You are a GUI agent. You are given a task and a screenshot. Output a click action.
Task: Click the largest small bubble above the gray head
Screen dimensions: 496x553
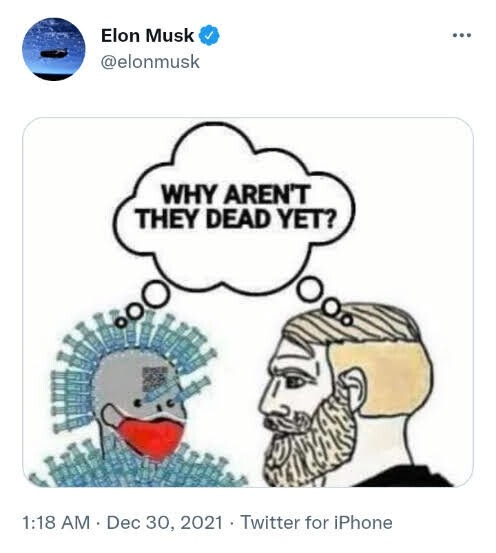[155, 293]
